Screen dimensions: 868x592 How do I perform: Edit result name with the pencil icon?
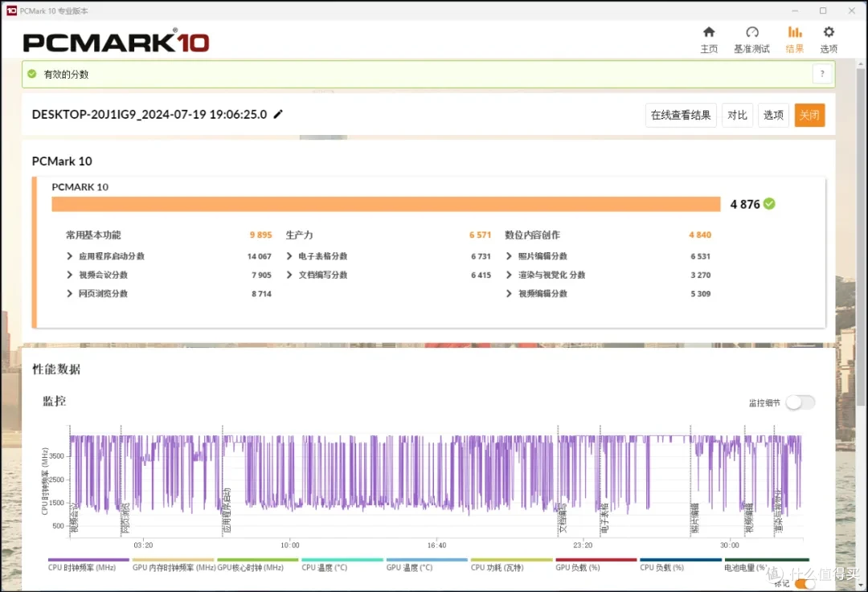click(278, 114)
